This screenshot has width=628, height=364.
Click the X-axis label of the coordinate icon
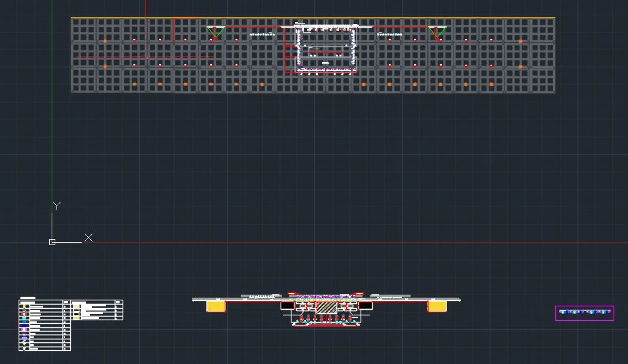(88, 238)
